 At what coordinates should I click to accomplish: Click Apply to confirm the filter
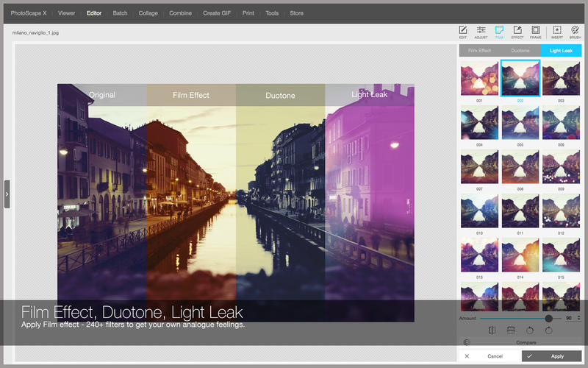pyautogui.click(x=551, y=355)
